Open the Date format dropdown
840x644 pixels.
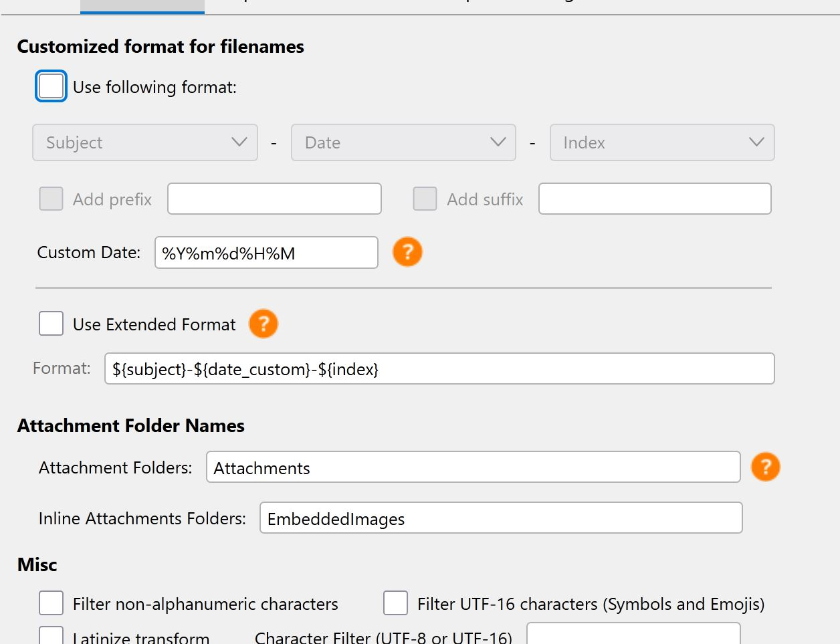(403, 142)
